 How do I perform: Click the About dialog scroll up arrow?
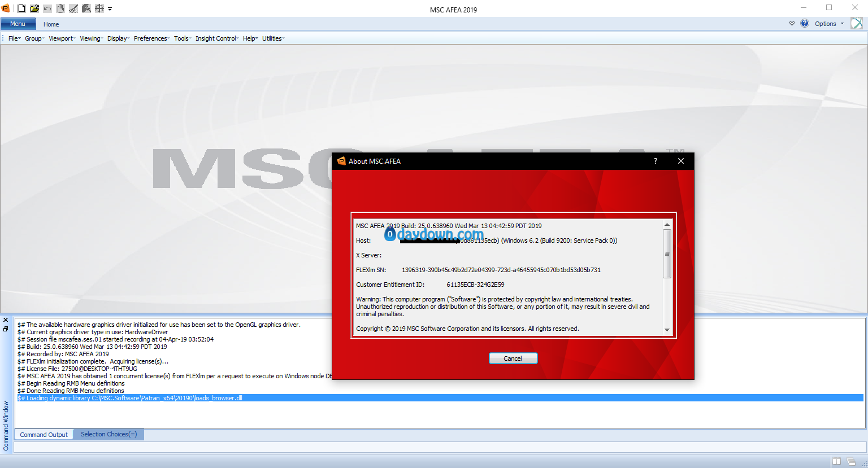tap(667, 225)
